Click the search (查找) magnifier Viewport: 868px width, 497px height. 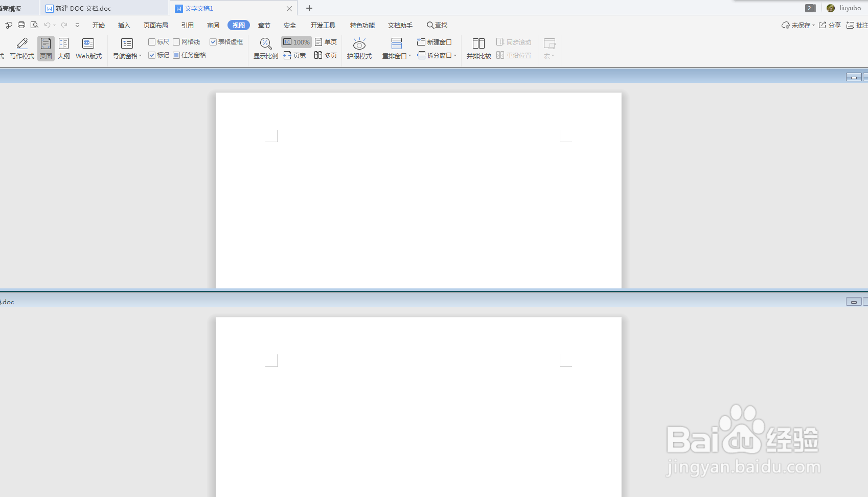[430, 25]
